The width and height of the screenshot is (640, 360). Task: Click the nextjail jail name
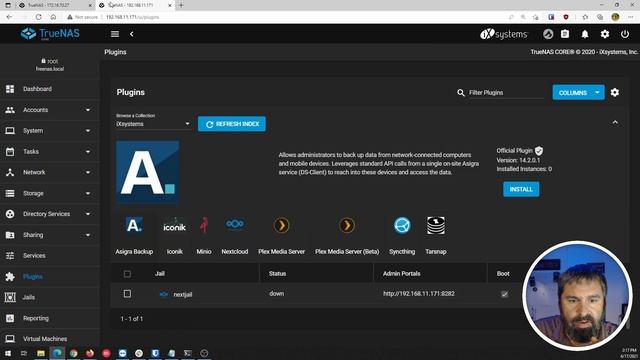pos(182,294)
